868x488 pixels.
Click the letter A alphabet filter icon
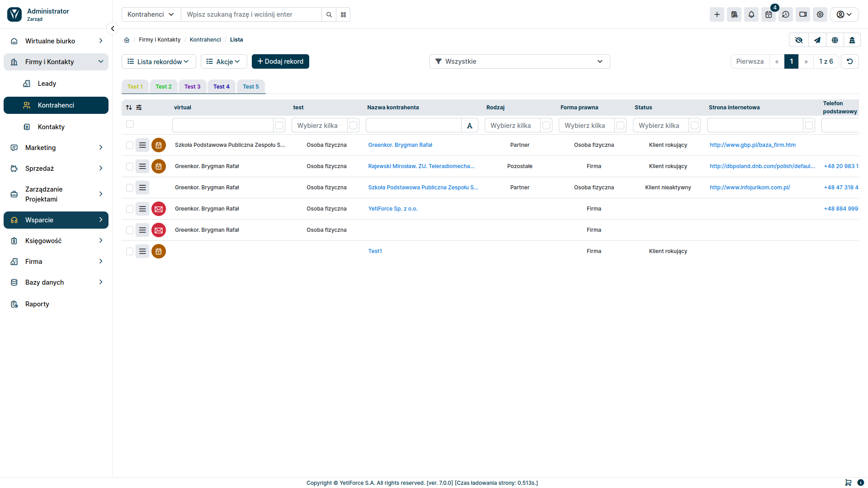(470, 126)
